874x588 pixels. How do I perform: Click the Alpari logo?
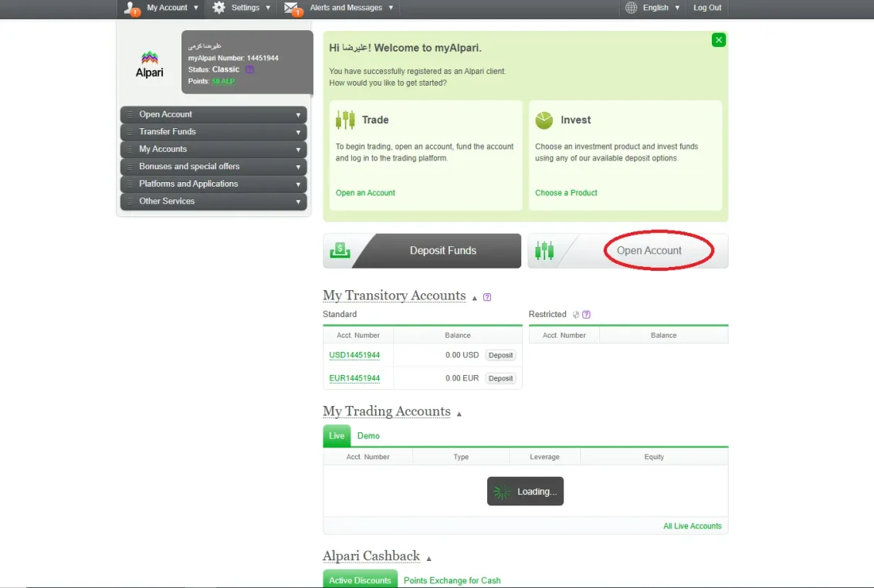pyautogui.click(x=149, y=65)
